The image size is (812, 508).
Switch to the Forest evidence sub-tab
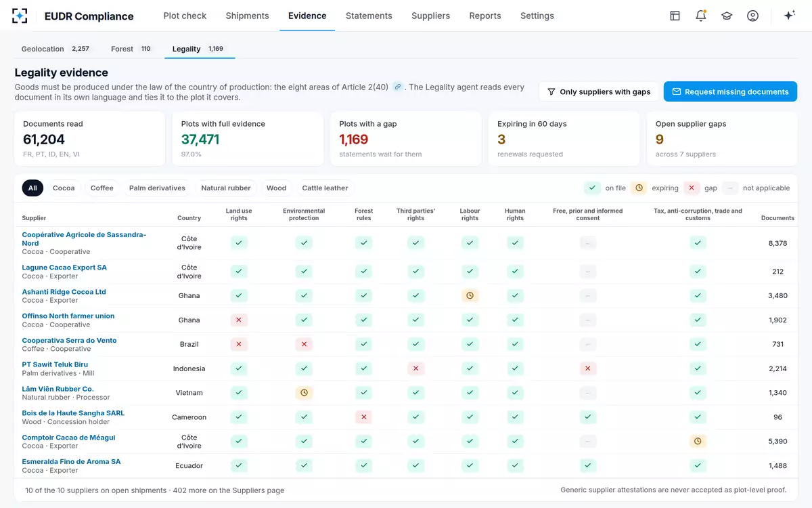tap(131, 49)
